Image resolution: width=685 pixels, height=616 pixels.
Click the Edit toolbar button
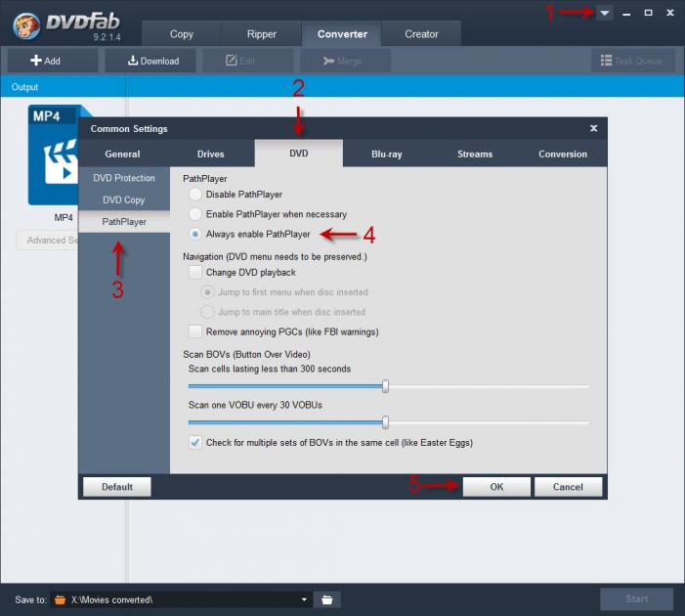click(x=247, y=61)
